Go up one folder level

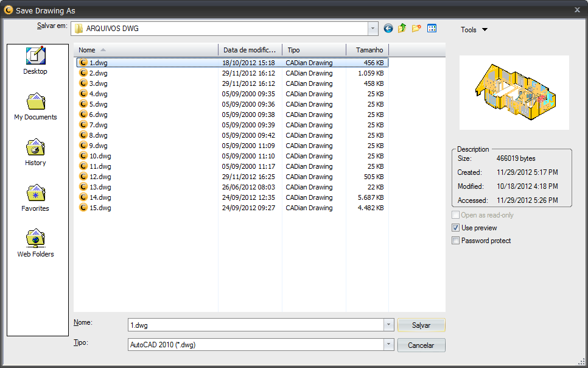[x=402, y=29]
